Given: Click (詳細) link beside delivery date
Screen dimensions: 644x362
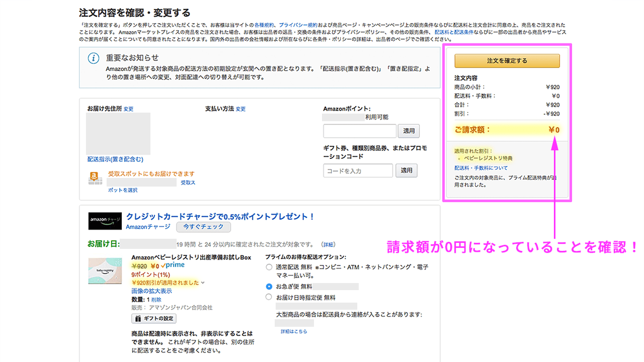Looking at the screenshot, I should click(x=328, y=245).
